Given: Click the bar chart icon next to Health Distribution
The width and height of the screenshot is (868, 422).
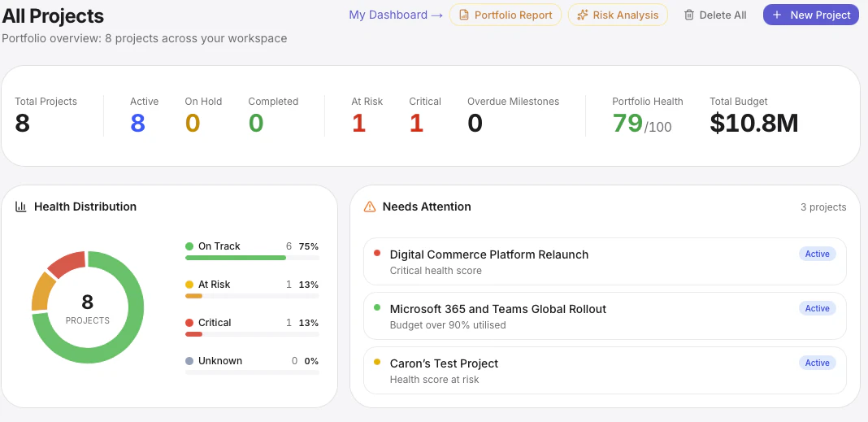Looking at the screenshot, I should click(x=21, y=207).
